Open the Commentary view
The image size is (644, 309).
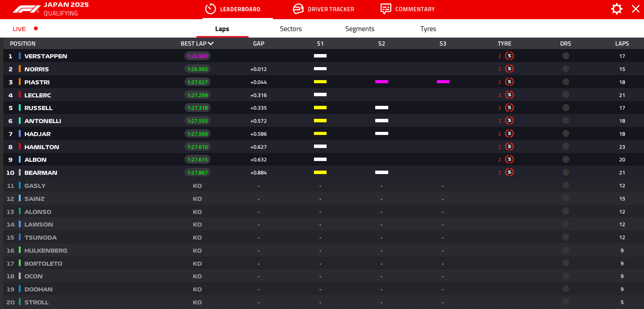(x=408, y=9)
